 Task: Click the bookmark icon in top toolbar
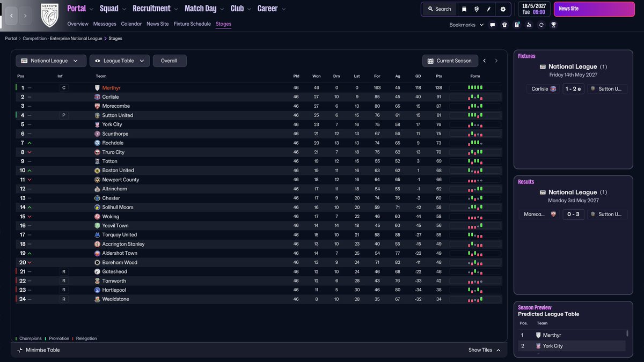click(464, 9)
